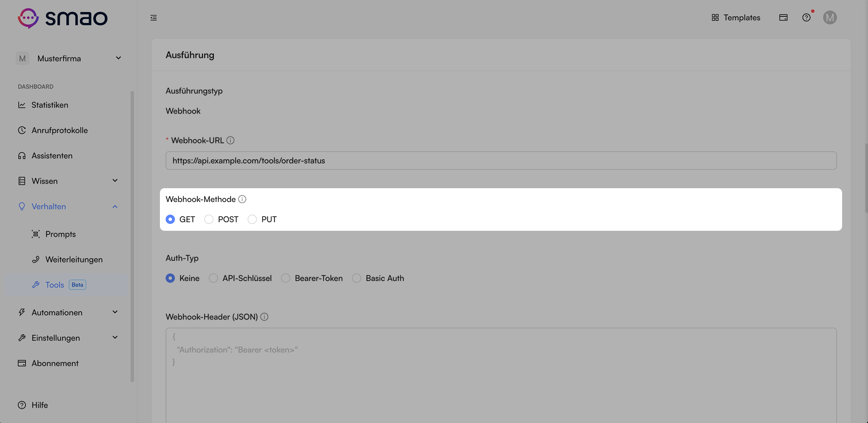
Task: Show info tooltip for Webhook-Header (JSON)
Action: click(x=264, y=317)
